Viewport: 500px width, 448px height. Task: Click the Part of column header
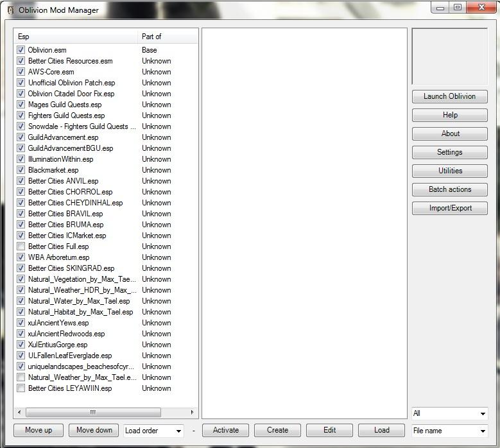168,37
